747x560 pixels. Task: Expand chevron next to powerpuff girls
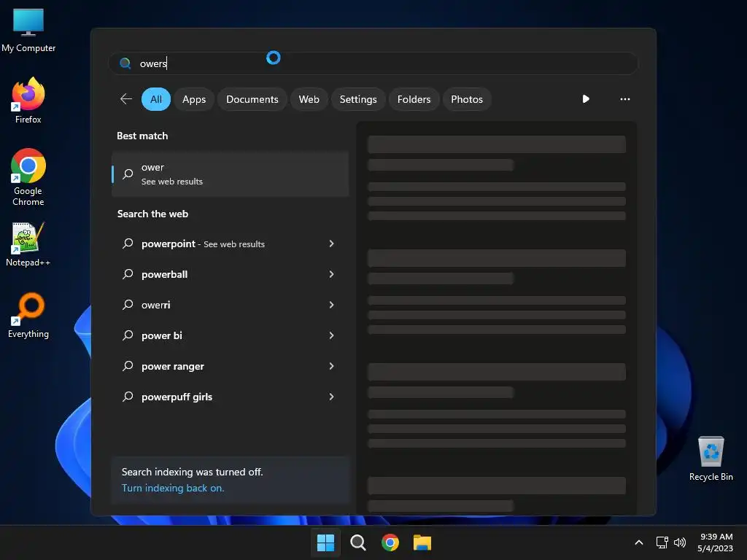point(332,397)
